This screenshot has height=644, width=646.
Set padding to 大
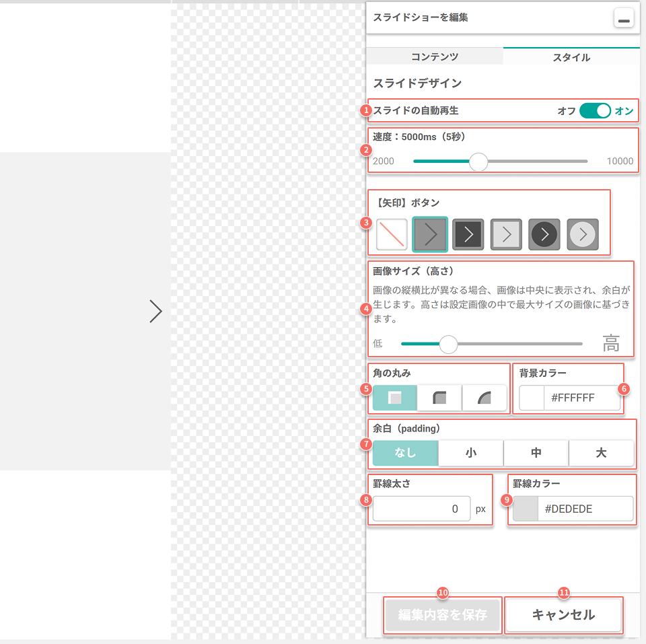[x=601, y=452]
